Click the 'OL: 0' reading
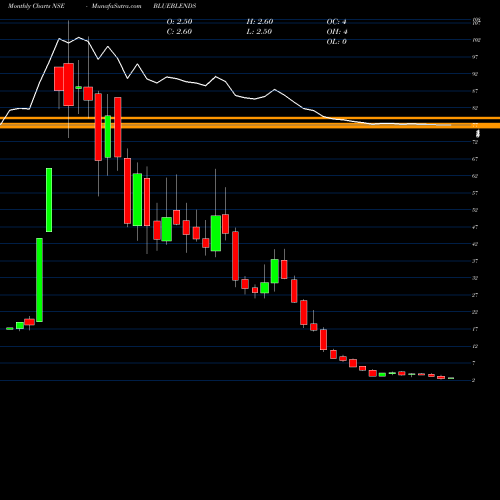This screenshot has height=500, width=500. pyautogui.click(x=336, y=41)
